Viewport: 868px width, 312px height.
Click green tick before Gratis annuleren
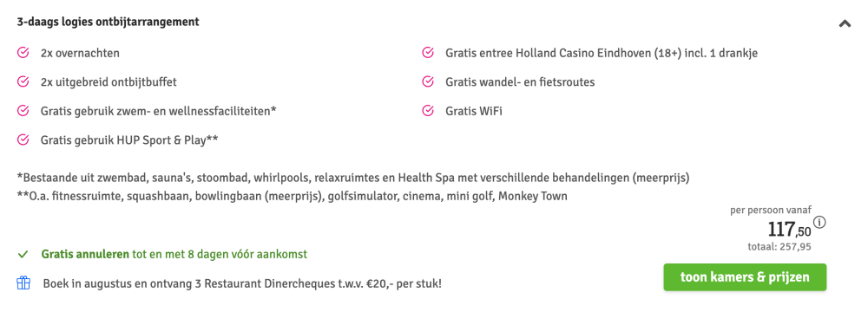click(23, 255)
